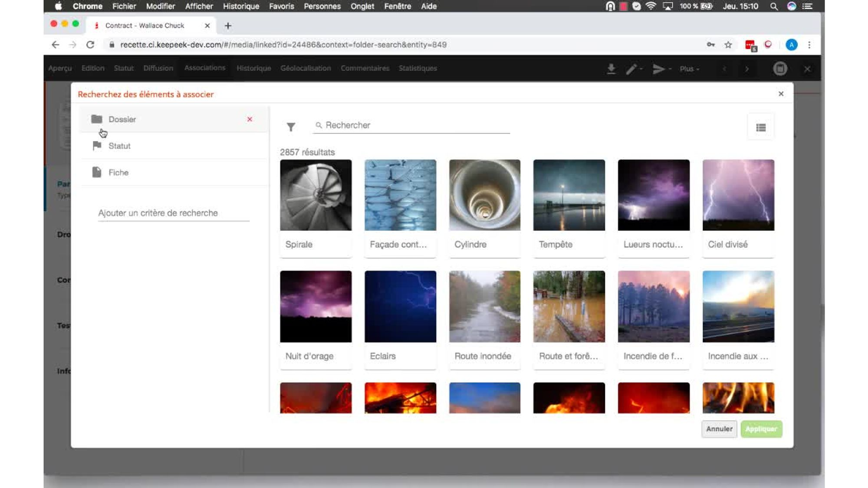Remove the Dossier search criterion

[x=250, y=119]
